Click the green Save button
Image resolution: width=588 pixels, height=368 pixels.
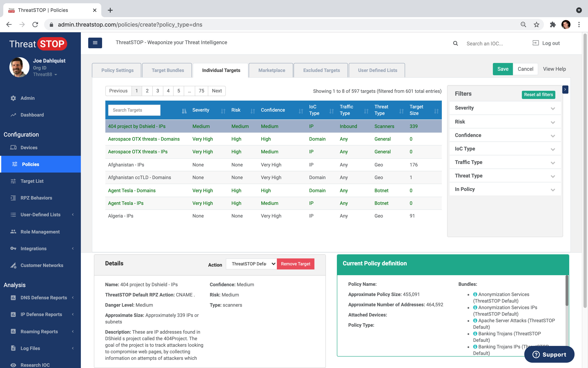(x=503, y=69)
